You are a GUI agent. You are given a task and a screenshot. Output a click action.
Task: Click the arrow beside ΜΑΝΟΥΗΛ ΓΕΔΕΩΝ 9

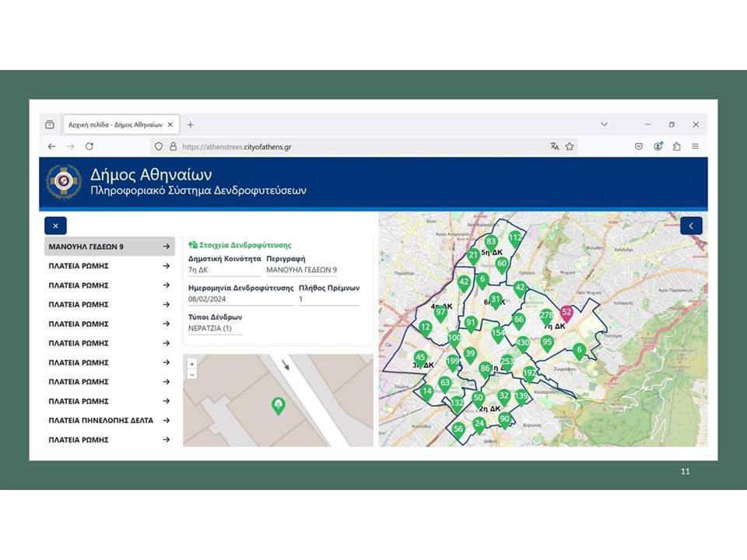167,247
